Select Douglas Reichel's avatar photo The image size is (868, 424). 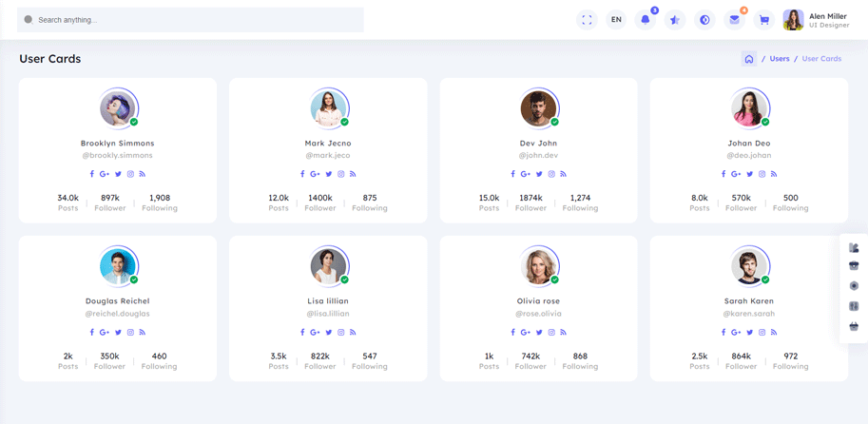(118, 266)
